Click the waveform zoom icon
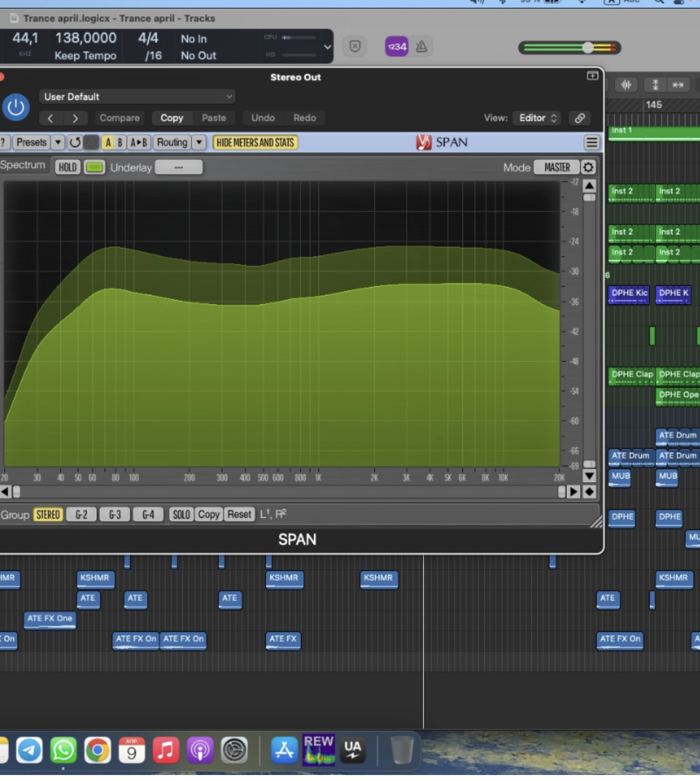 626,85
